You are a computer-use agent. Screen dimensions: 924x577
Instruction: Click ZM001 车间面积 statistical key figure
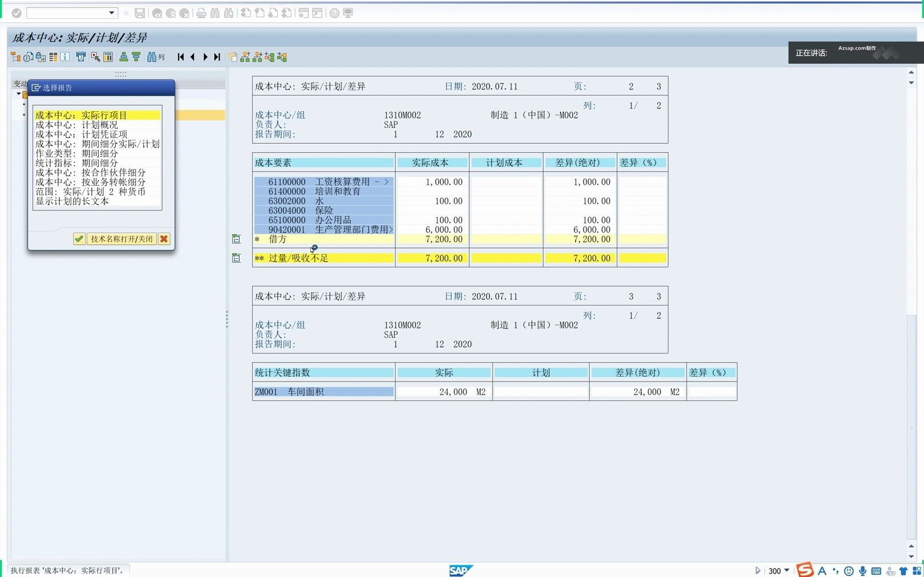coord(324,392)
